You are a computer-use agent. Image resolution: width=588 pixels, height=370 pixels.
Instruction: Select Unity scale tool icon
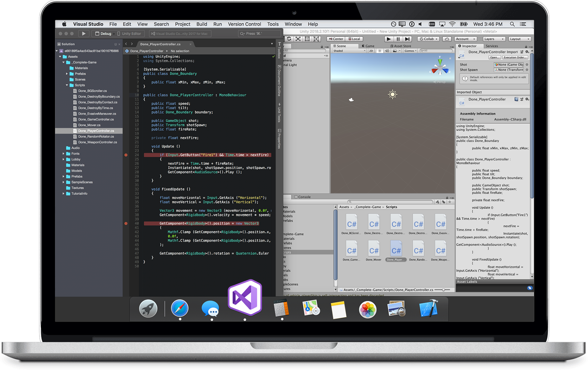pos(298,39)
